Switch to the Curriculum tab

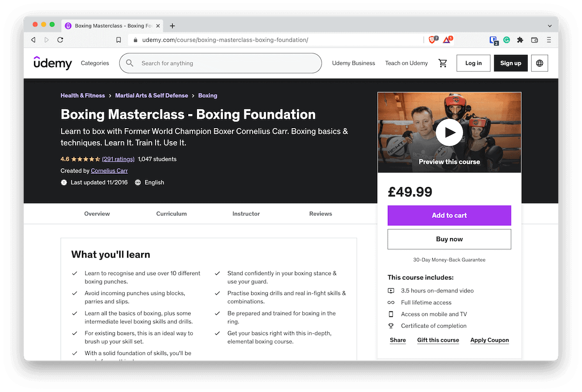pos(171,213)
